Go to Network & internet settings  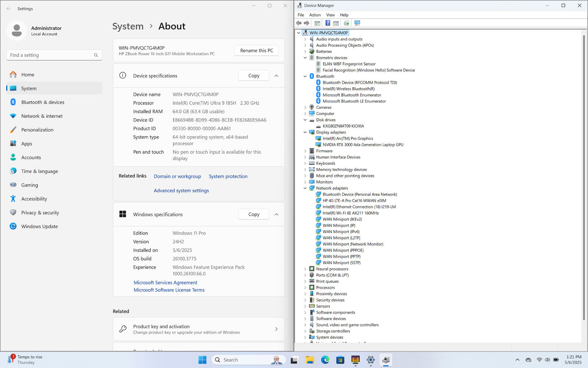[x=54, y=116]
